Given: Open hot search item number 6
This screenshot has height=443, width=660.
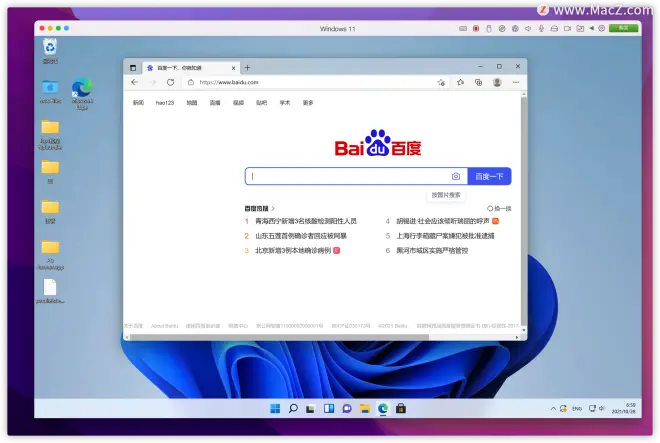Looking at the screenshot, I should [432, 251].
